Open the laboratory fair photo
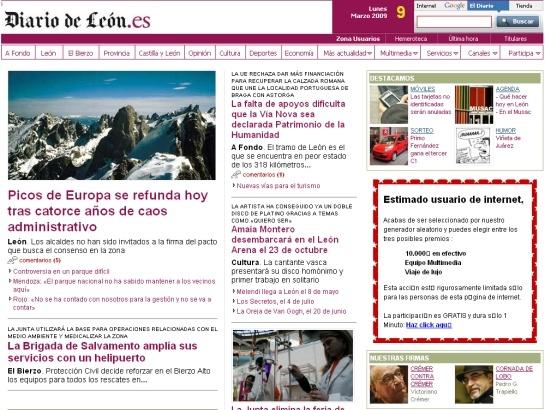 tap(293, 366)
